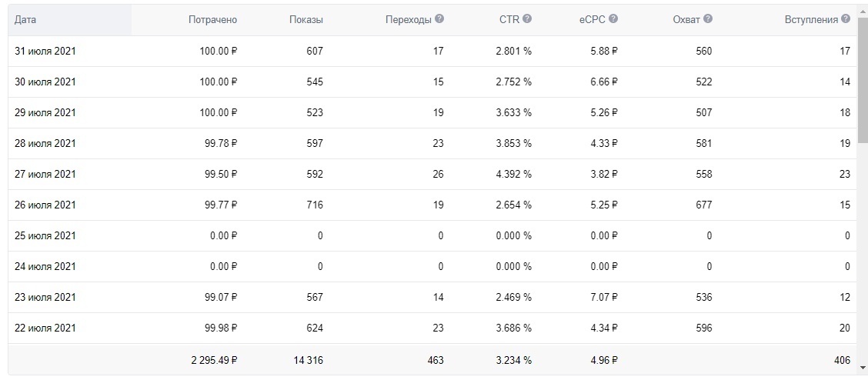Click the help icon next to Переходы
Image resolution: width=868 pixels, height=380 pixels.
[x=439, y=19]
